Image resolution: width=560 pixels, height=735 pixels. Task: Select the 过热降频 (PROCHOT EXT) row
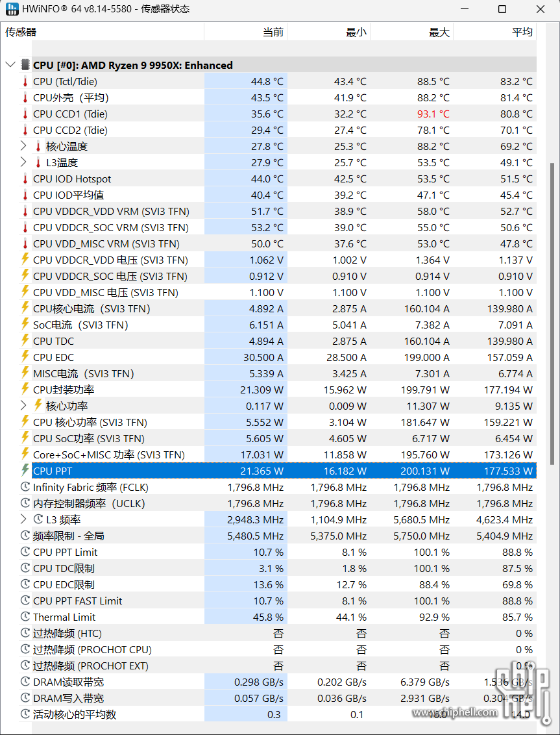284,666
